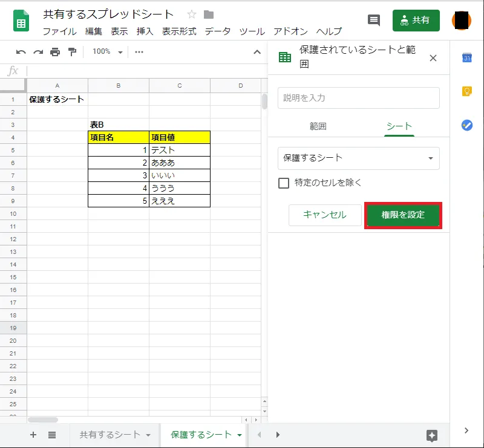The width and height of the screenshot is (484, 448).
Task: Add a new sheet with the plus icon
Action: click(x=33, y=435)
